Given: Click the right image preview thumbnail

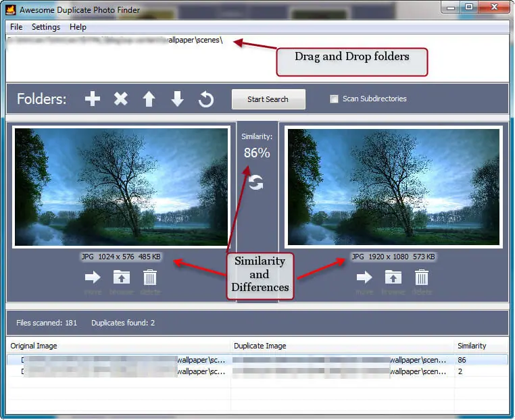Looking at the screenshot, I should (x=393, y=186).
